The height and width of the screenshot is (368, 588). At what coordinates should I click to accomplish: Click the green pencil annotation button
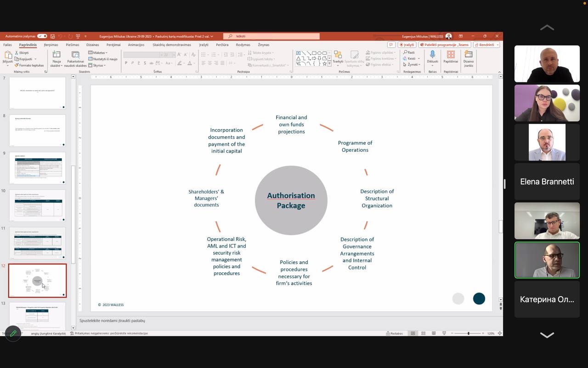[13, 333]
